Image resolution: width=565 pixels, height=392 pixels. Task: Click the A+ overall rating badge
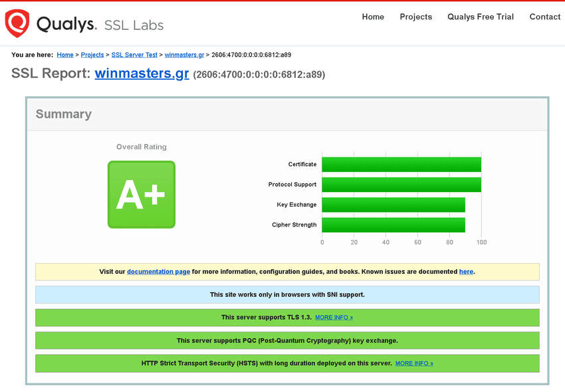(x=142, y=195)
